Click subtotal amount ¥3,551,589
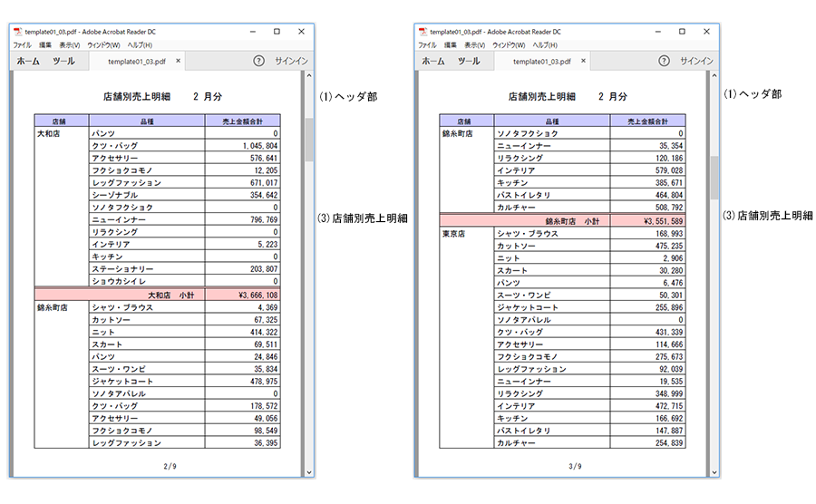 663,221
